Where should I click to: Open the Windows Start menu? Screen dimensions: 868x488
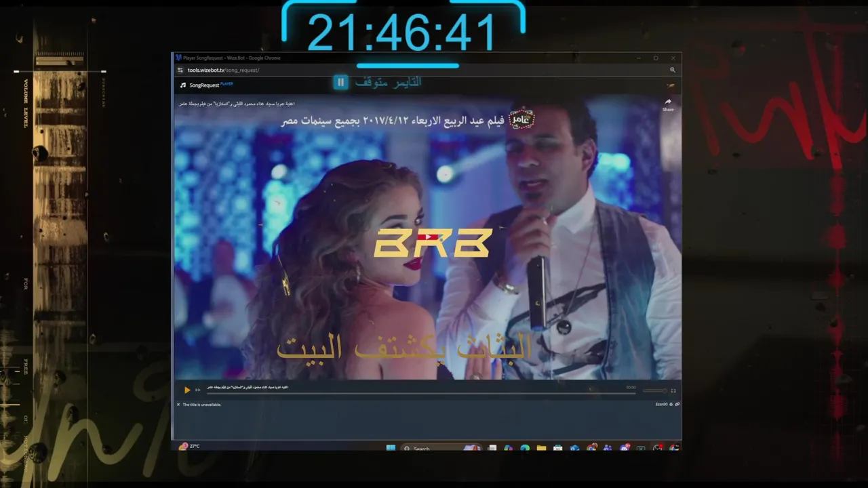[x=391, y=448]
